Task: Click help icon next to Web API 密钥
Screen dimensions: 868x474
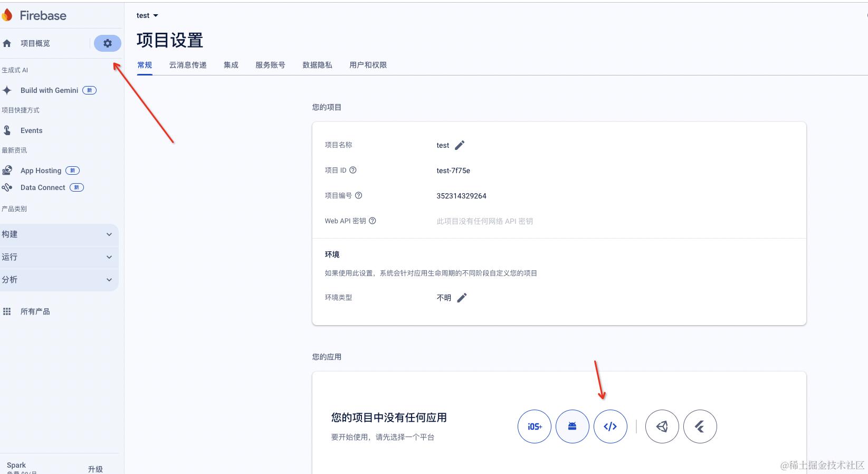Action: click(372, 221)
